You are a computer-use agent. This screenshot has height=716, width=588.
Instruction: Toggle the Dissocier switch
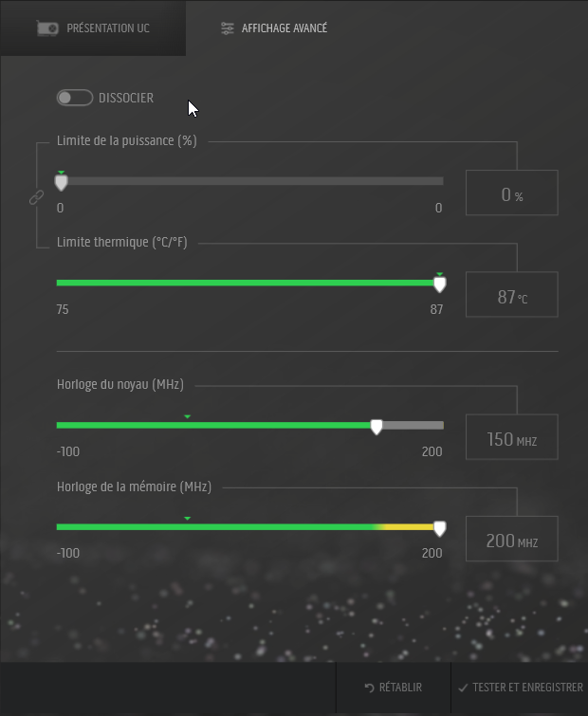(x=74, y=98)
